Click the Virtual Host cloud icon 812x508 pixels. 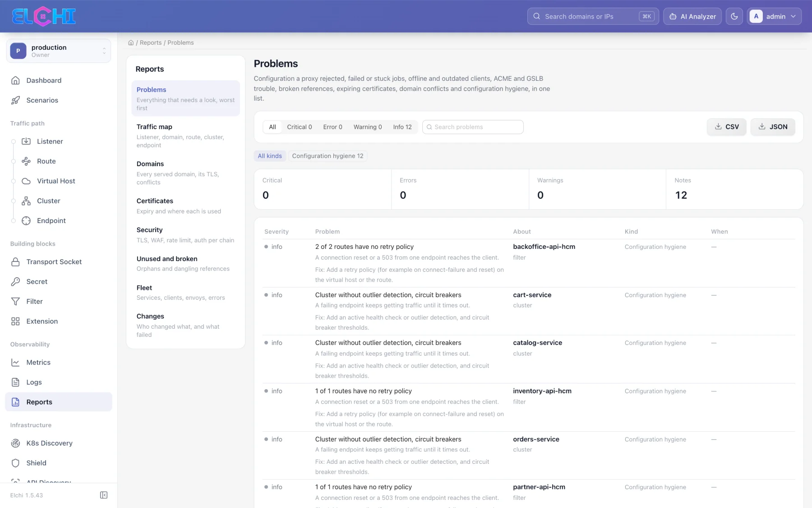[x=26, y=181]
